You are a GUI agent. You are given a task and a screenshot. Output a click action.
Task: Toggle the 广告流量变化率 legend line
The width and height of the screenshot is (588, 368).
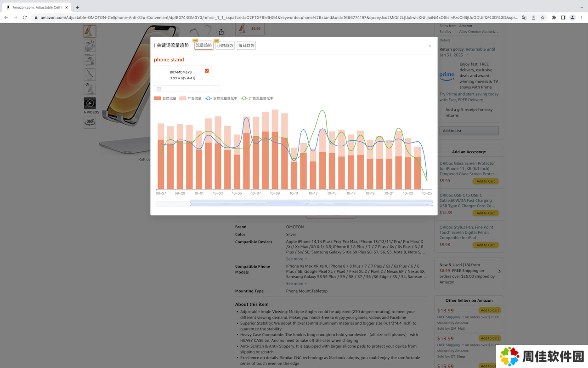tap(257, 98)
